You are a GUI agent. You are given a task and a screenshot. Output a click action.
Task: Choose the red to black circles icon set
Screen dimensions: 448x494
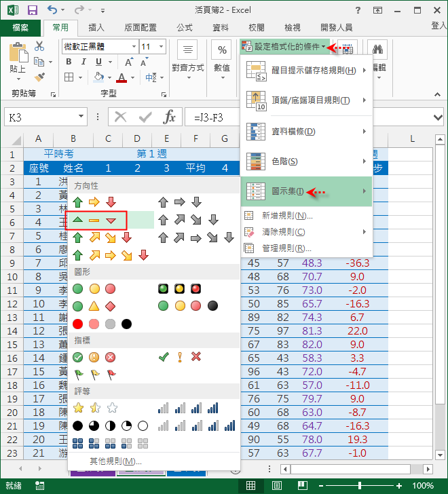tap(102, 324)
